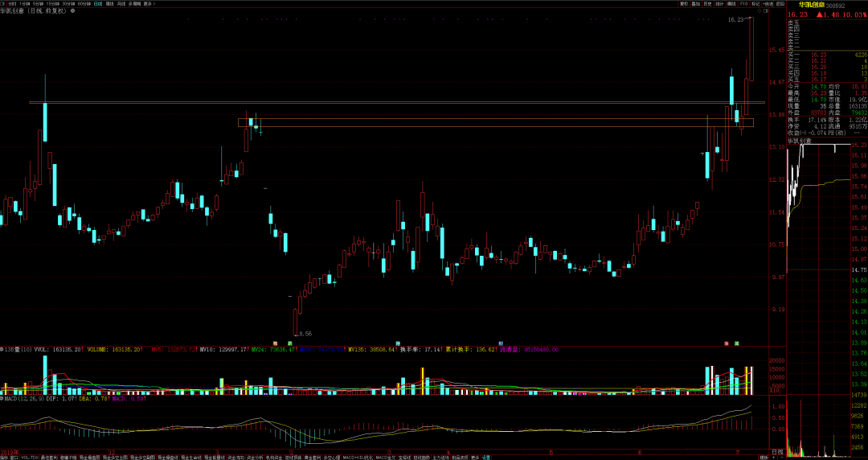Viewport: 868px width, 460px height.
Task: Select the 30分钟 period tab
Action: [x=68, y=3]
